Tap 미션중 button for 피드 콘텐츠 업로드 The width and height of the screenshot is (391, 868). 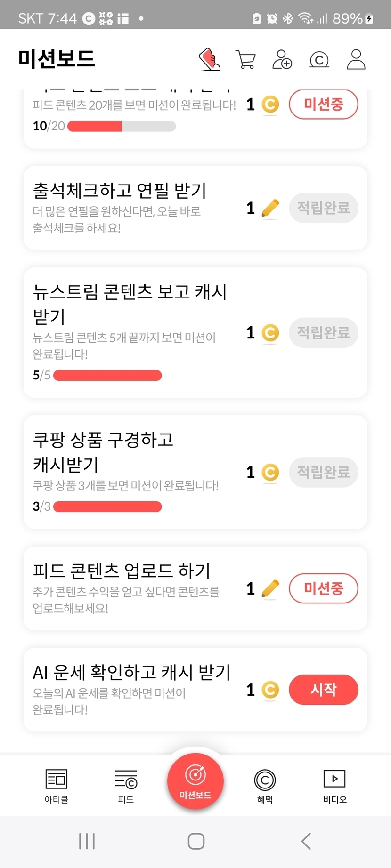(x=323, y=588)
